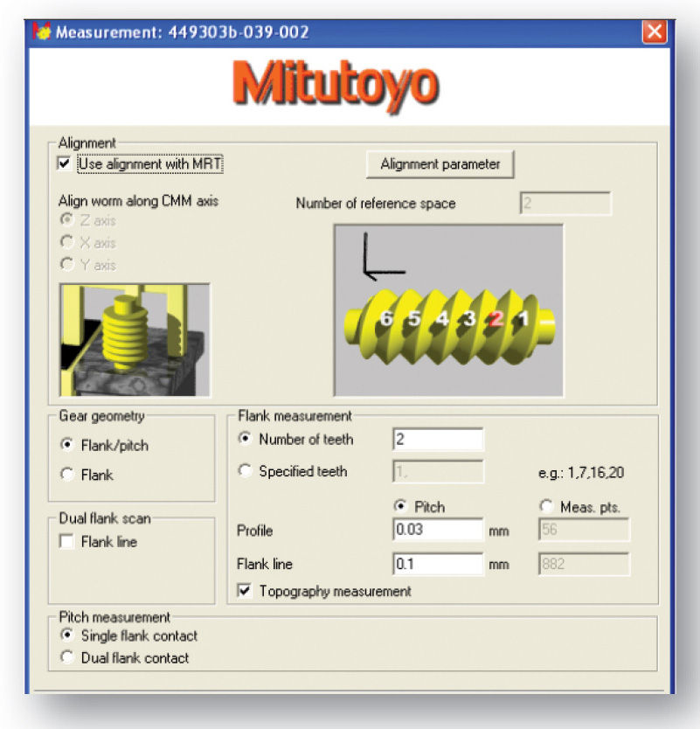The image size is (700, 729).
Task: Click the CMM worm setup preview image
Action: click(135, 340)
